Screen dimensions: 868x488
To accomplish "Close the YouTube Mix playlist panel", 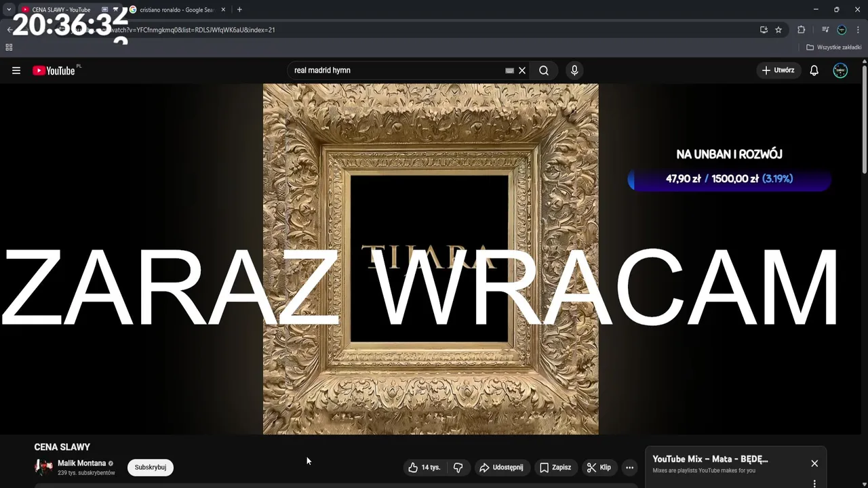I will [x=814, y=464].
